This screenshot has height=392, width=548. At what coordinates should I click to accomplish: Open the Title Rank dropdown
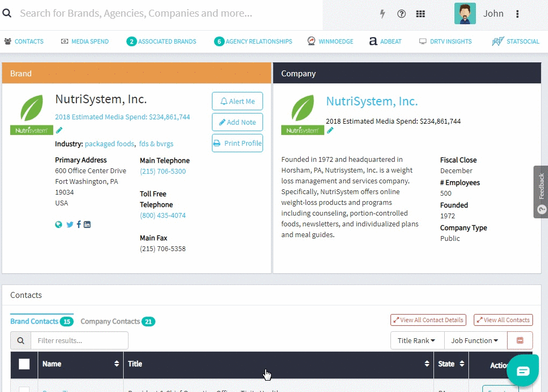(417, 340)
